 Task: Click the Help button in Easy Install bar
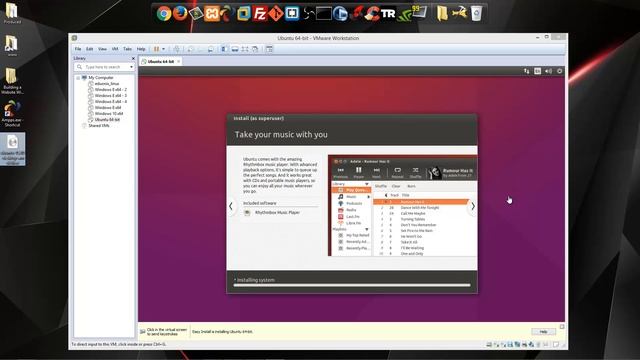click(543, 332)
